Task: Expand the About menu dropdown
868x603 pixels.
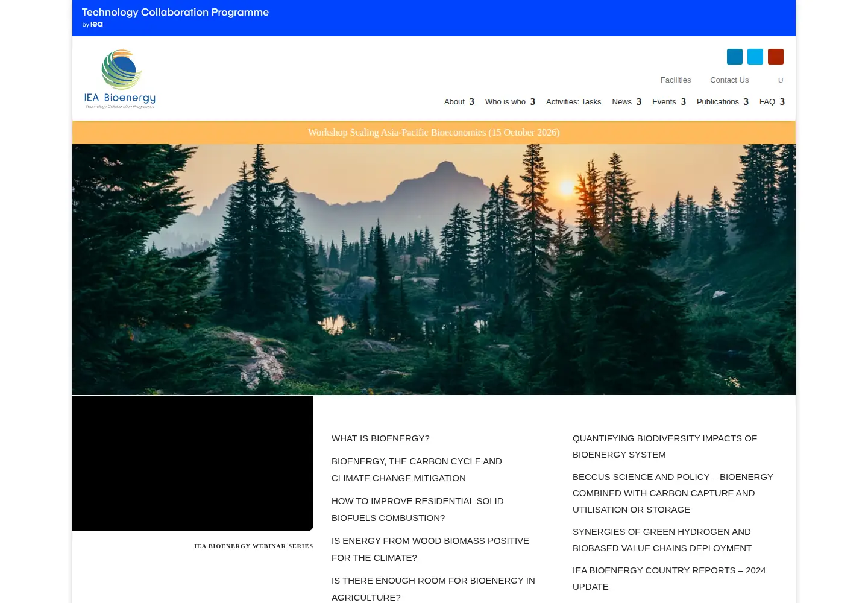Action: [459, 102]
